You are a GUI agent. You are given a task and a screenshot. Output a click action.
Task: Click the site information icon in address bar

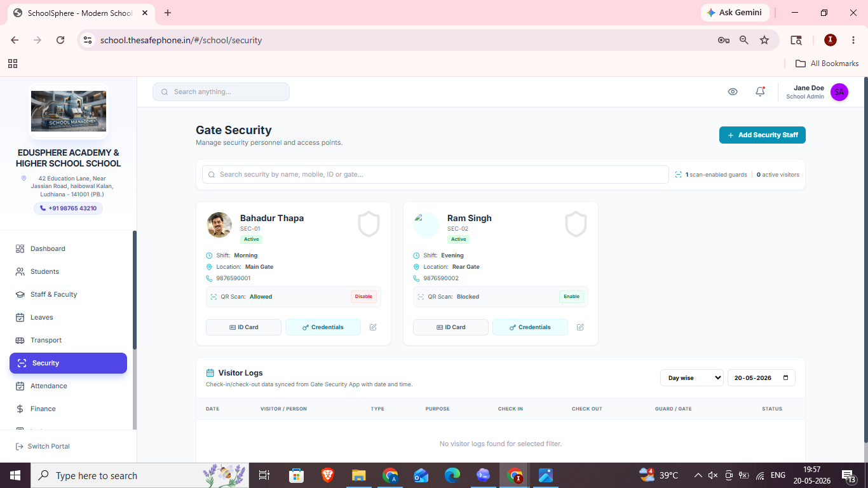(x=88, y=40)
